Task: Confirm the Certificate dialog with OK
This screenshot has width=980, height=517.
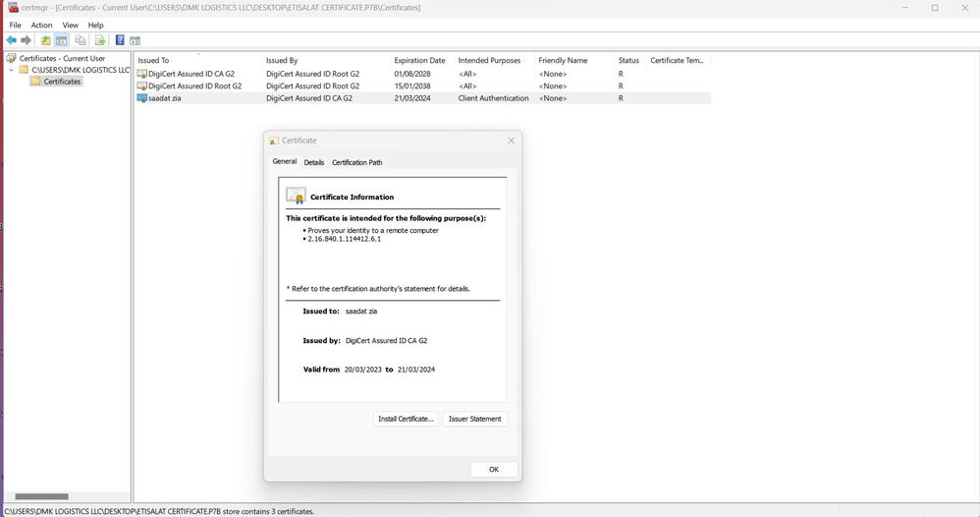Action: pyautogui.click(x=494, y=470)
